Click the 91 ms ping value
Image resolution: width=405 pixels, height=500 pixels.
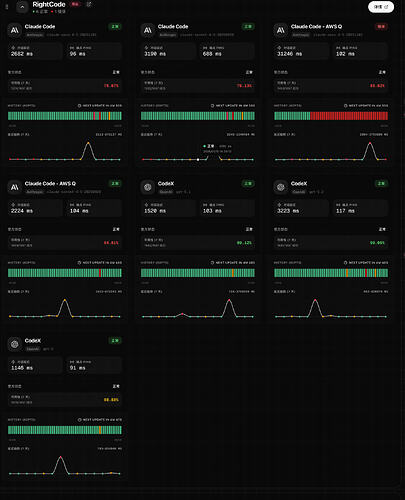78,368
